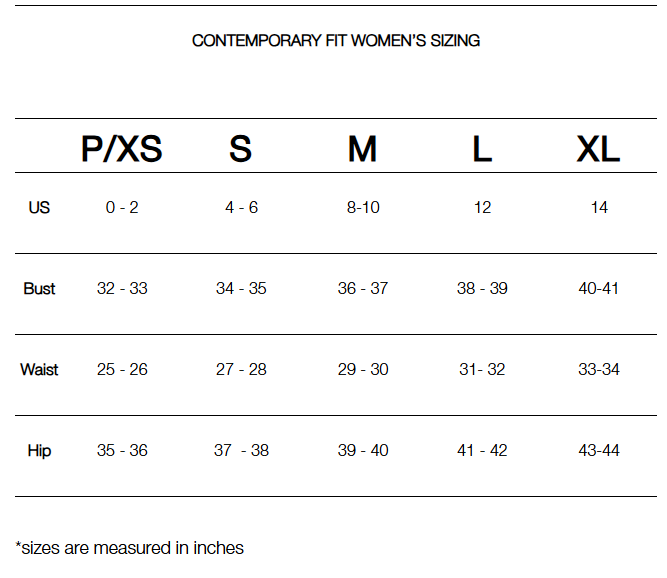Screen dimensions: 667x578
Task: Select the P/XS size column header
Action: click(x=121, y=149)
